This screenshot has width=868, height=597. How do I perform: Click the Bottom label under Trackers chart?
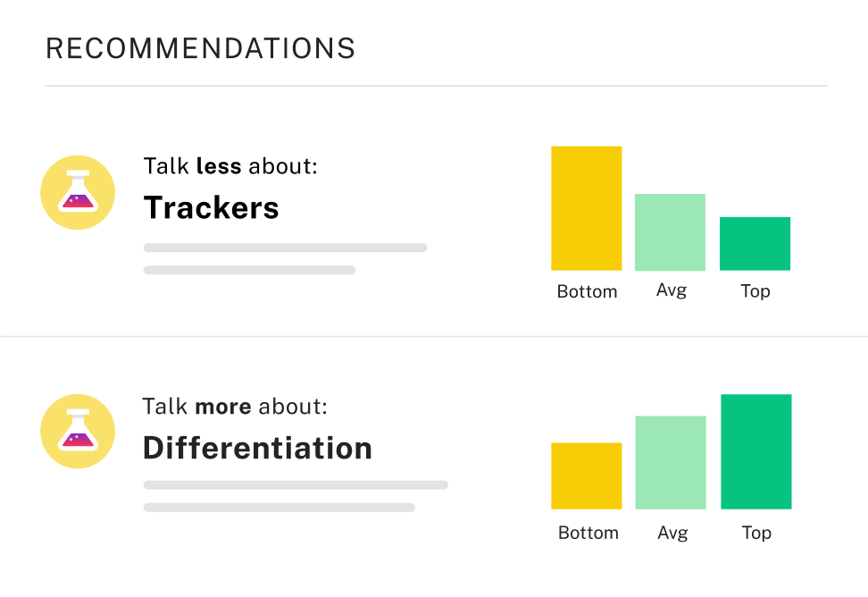(x=587, y=291)
